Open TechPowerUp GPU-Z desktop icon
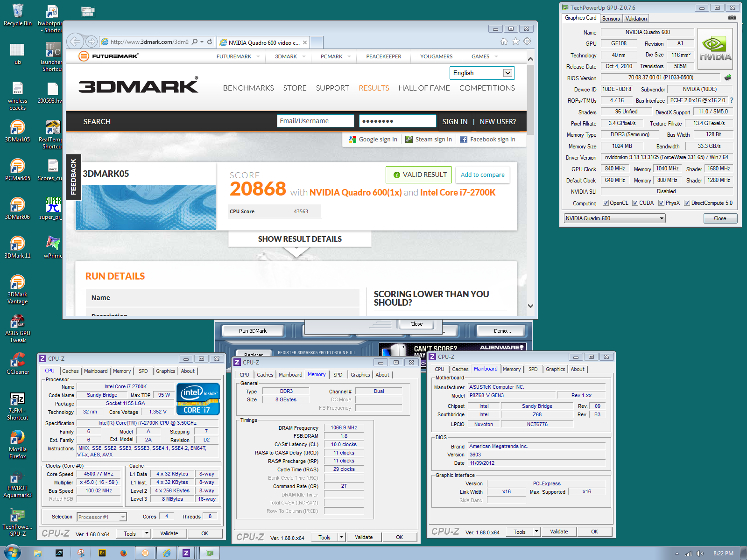Image resolution: width=747 pixels, height=560 pixels. pos(17,522)
